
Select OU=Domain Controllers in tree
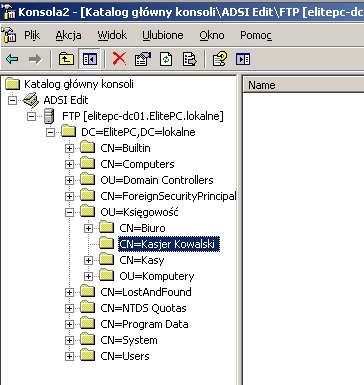click(157, 180)
